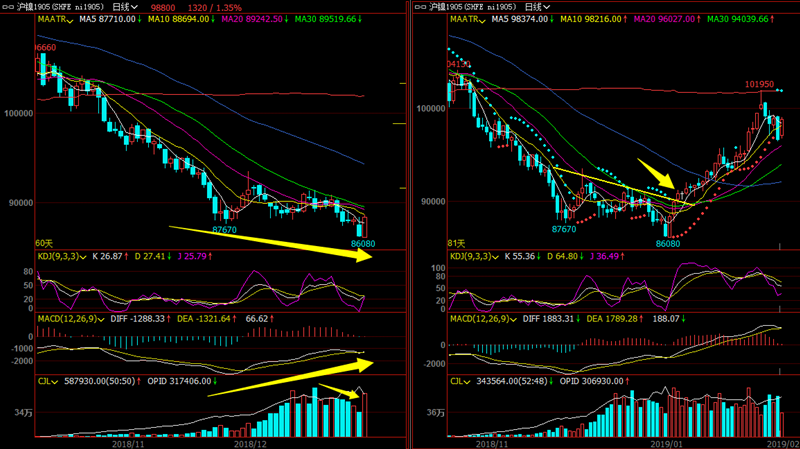Click the 86080 low price marker in left chart

pyautogui.click(x=363, y=243)
